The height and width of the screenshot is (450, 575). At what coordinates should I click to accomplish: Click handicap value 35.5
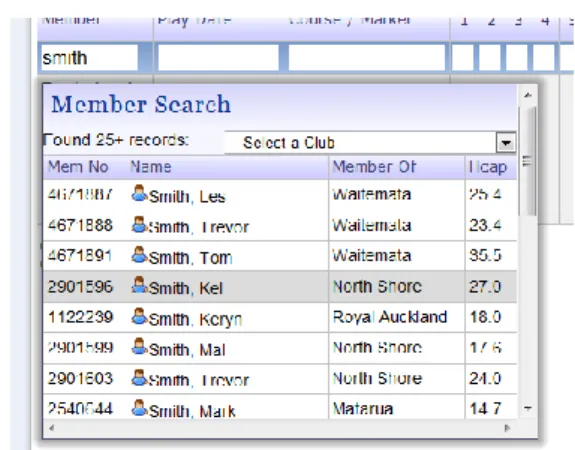click(485, 256)
